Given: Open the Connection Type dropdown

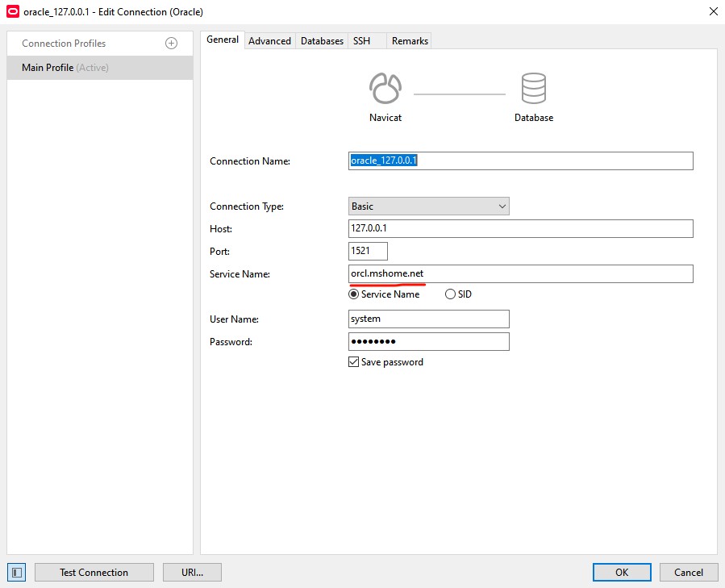Looking at the screenshot, I should (x=428, y=206).
